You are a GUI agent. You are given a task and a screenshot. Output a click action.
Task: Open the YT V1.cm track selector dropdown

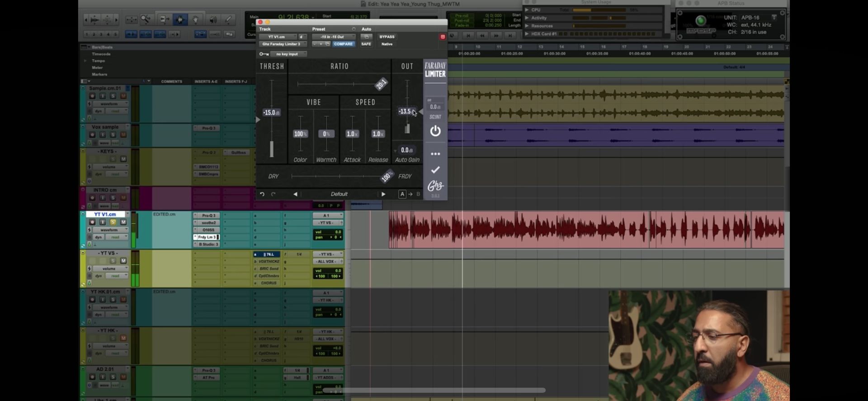coord(278,37)
